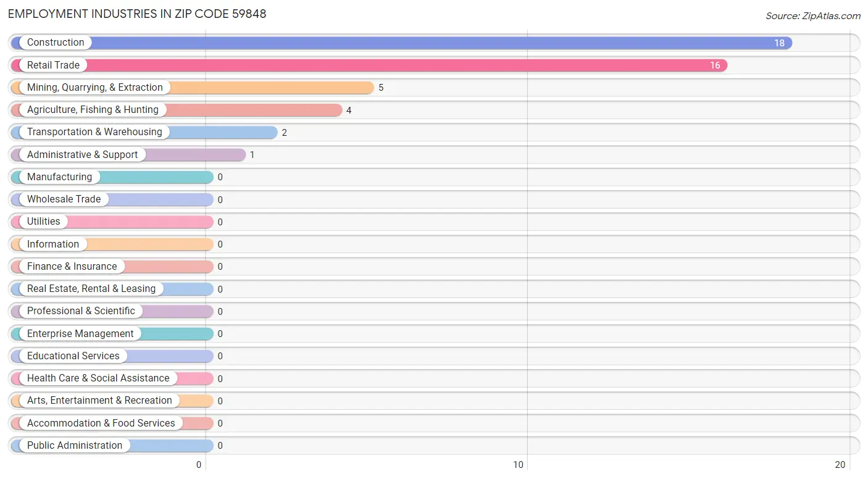Select Real Estate, Rental & Leasing label
The height and width of the screenshot is (479, 868).
(x=91, y=289)
